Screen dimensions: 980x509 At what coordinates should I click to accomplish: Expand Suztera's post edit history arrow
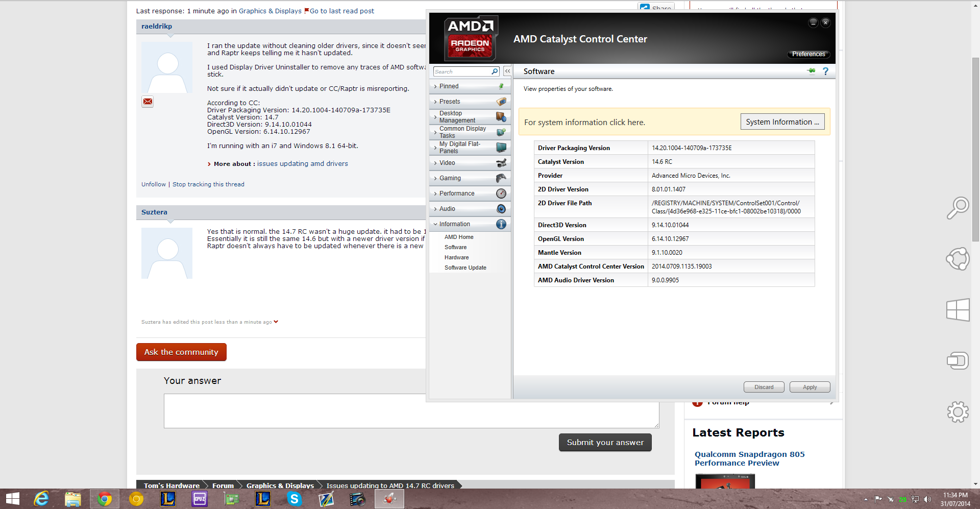[x=276, y=322]
